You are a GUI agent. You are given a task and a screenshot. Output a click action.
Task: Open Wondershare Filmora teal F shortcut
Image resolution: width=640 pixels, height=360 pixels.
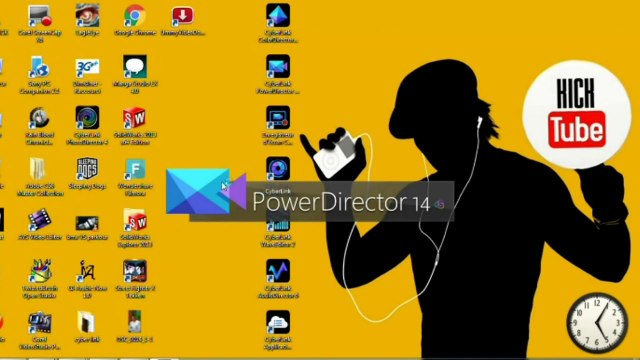tap(135, 169)
